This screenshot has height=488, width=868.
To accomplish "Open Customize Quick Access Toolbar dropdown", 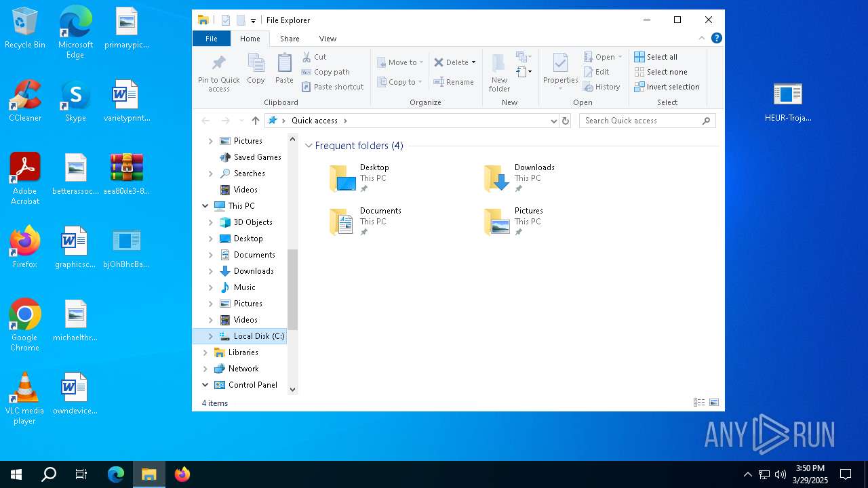I will (x=253, y=20).
